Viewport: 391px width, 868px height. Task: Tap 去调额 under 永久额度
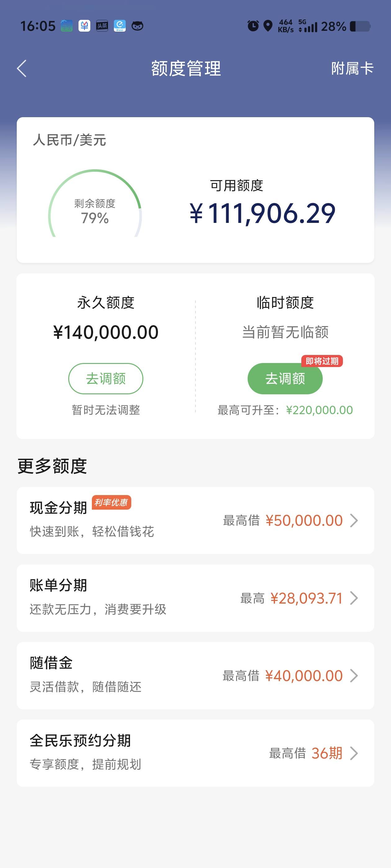(106, 379)
